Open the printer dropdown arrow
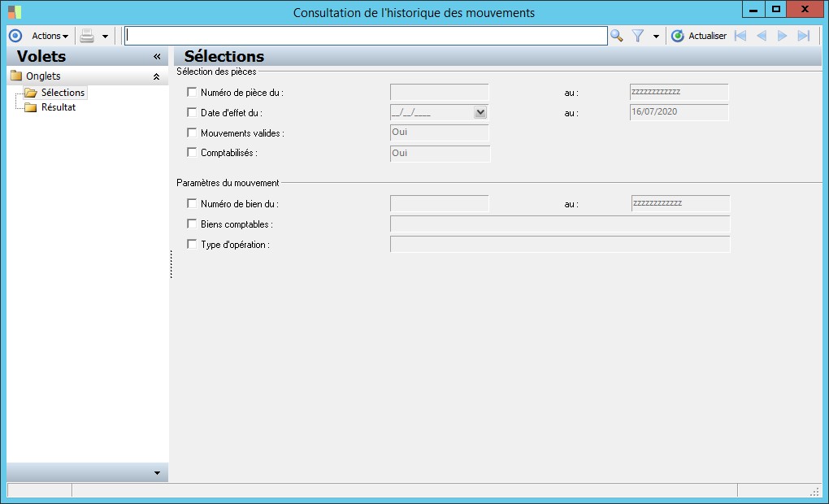Screen dimensions: 829x504 105,37
